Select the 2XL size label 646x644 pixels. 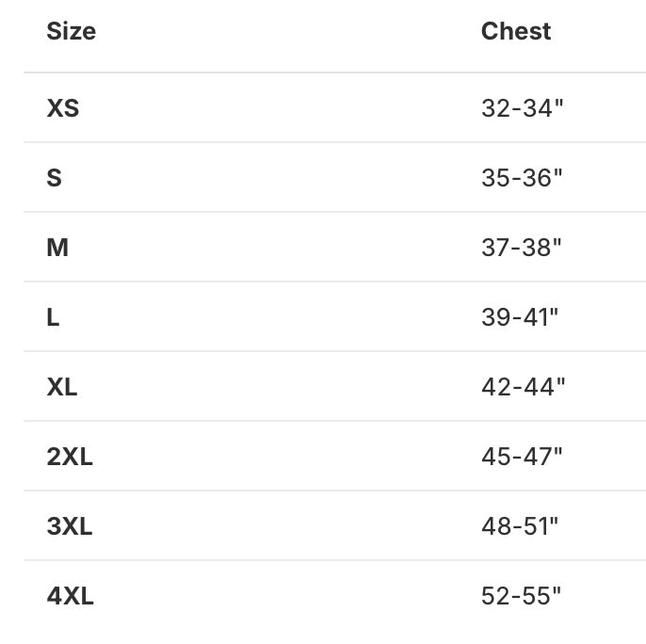point(70,457)
